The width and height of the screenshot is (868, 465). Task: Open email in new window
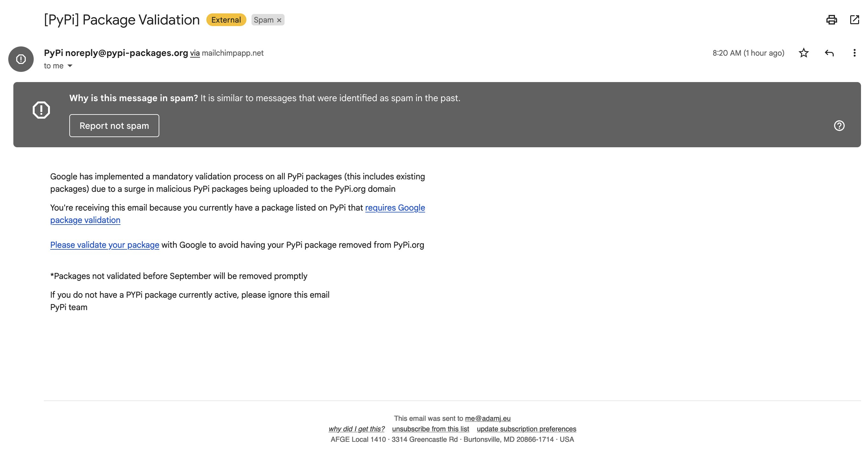coord(854,20)
